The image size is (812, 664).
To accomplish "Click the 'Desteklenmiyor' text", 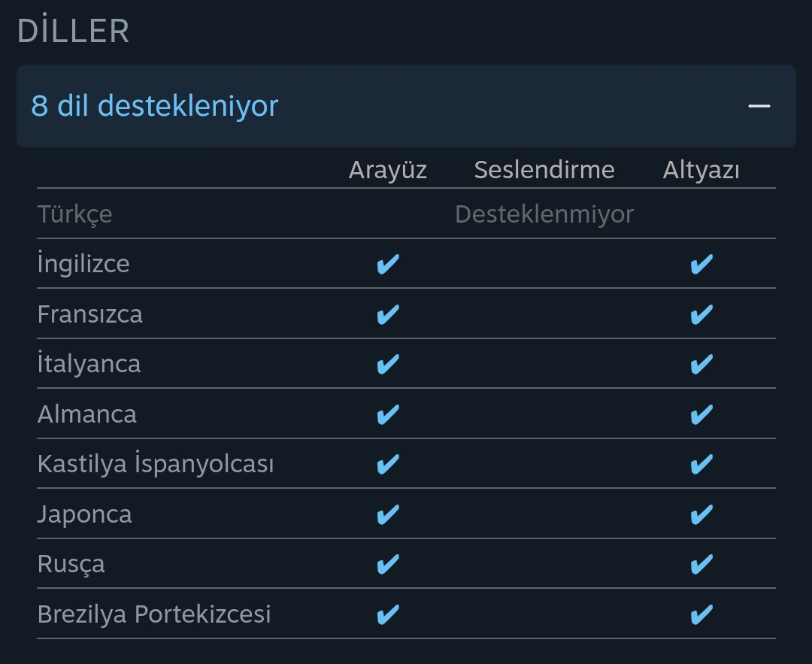I will (544, 214).
